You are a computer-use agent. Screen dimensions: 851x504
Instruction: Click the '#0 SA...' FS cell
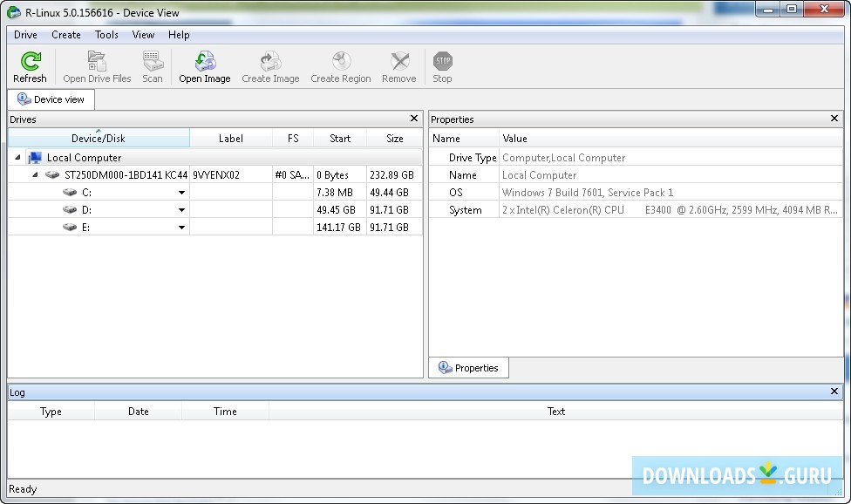click(x=293, y=174)
